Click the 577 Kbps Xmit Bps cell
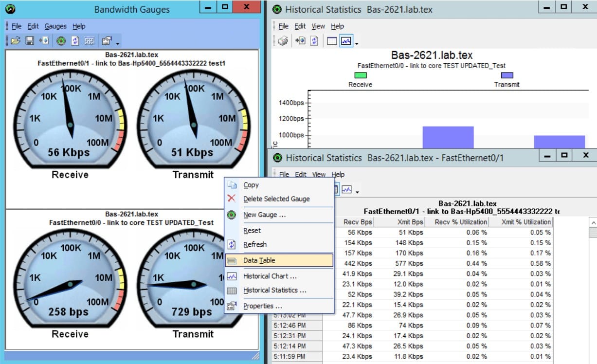597x364 pixels. click(399, 263)
